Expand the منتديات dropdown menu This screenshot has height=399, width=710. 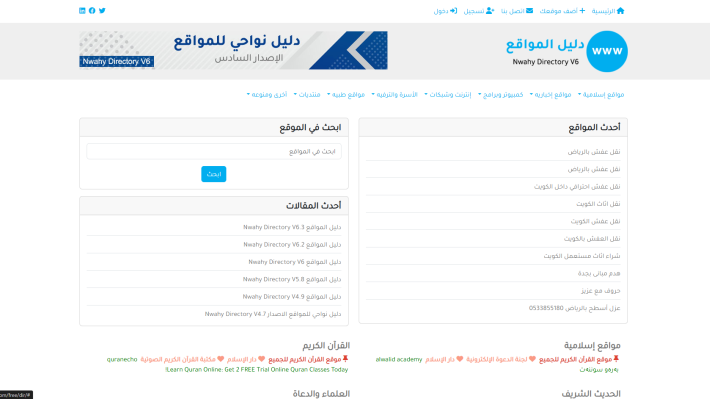tap(307, 94)
